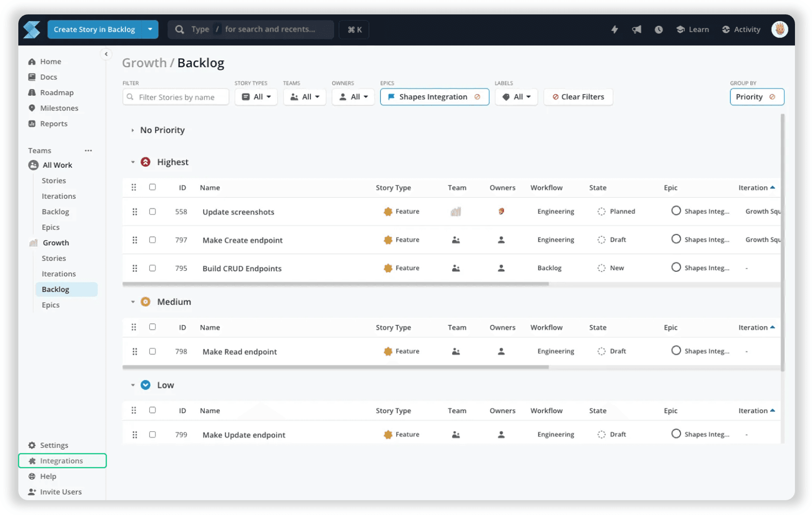Viewport: 812px width, 515px height.
Task: Open the Owners filter dropdown
Action: point(353,97)
